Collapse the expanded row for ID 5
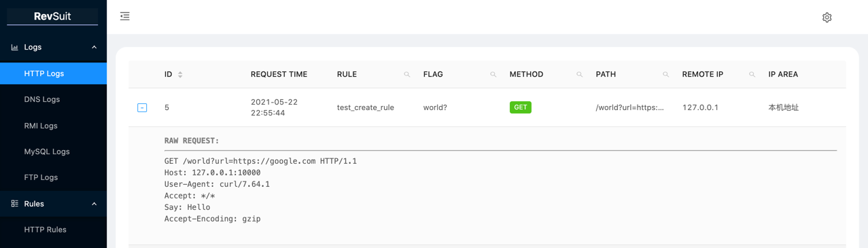868x248 pixels. pyautogui.click(x=142, y=107)
